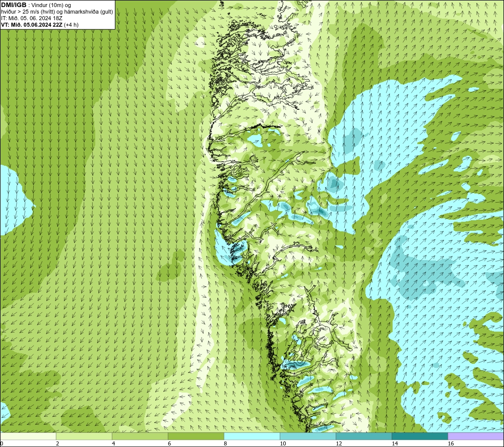
Task: Click the 2–4 m/s light green swatch
Action: tap(84, 436)
